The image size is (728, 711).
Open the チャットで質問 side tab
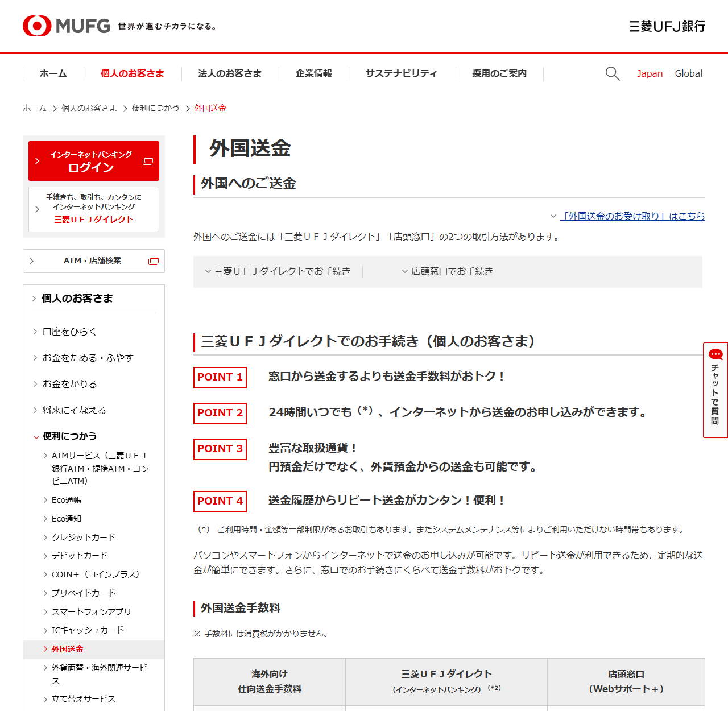click(715, 390)
